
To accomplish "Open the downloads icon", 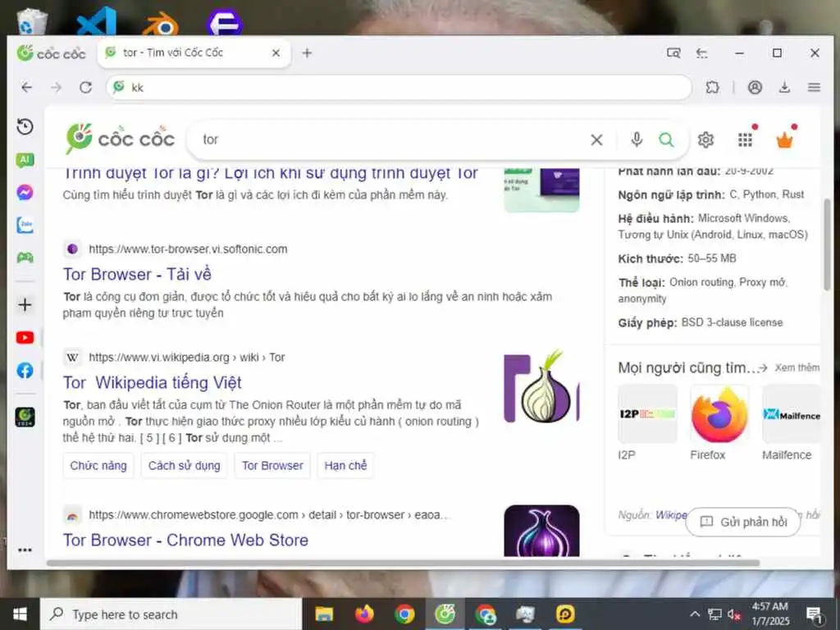I will point(784,87).
